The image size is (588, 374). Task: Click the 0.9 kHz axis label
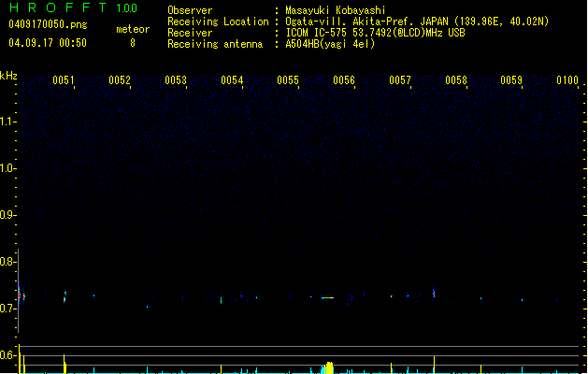coord(7,215)
